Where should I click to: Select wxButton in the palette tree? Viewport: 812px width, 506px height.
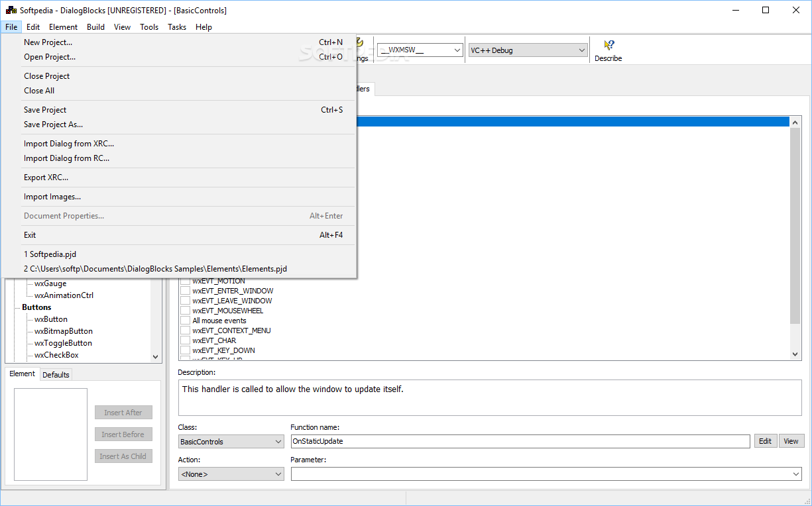click(51, 319)
